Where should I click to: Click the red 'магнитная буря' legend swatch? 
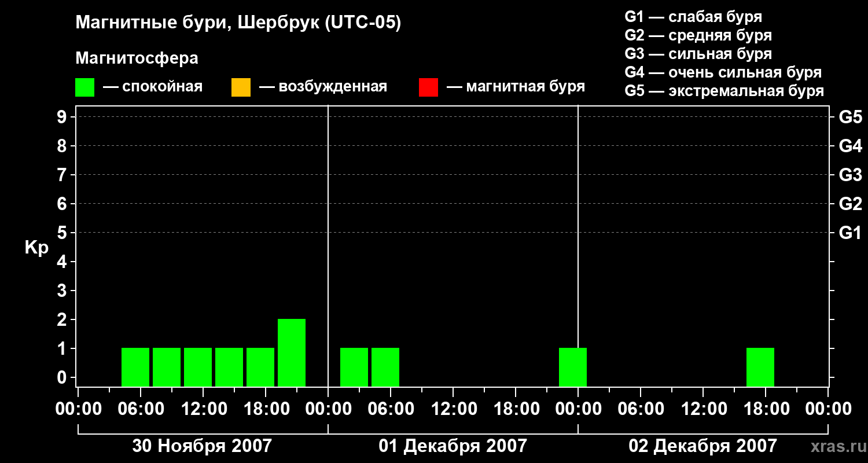[x=428, y=87]
